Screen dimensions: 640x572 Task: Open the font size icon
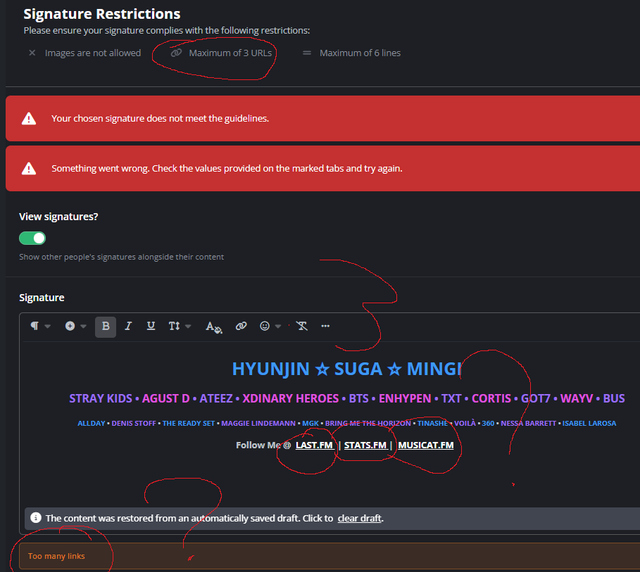[x=174, y=326]
